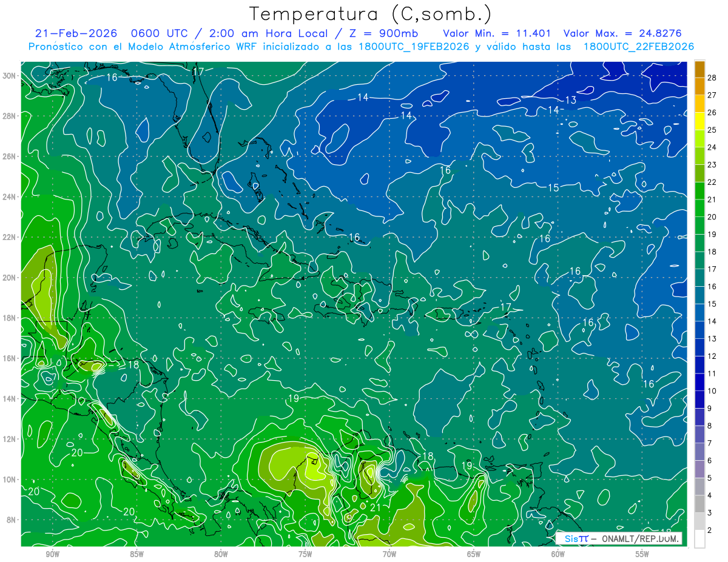The width and height of the screenshot is (728, 562).
Task: Click the orange-brown top color bar segment
Action: (699, 69)
